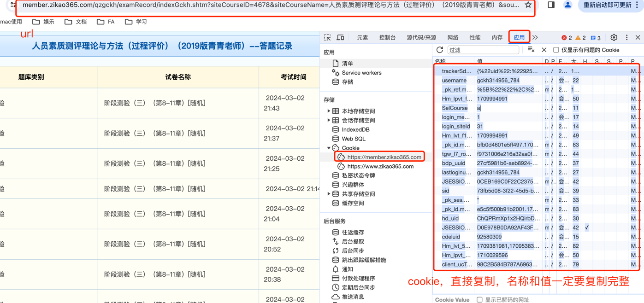Screen dimensions: 644x303
Task: Open 付款处理程序 item
Action: 358,279
